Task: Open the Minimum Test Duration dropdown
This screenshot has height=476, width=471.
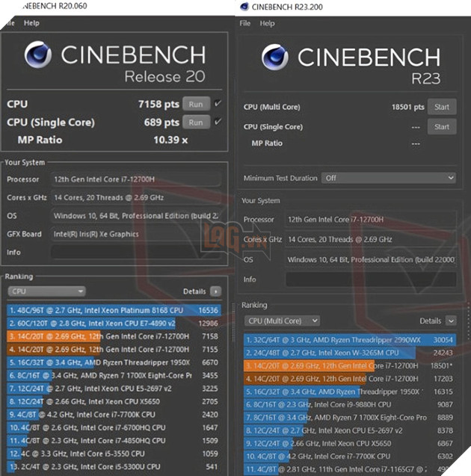Action: pos(389,178)
